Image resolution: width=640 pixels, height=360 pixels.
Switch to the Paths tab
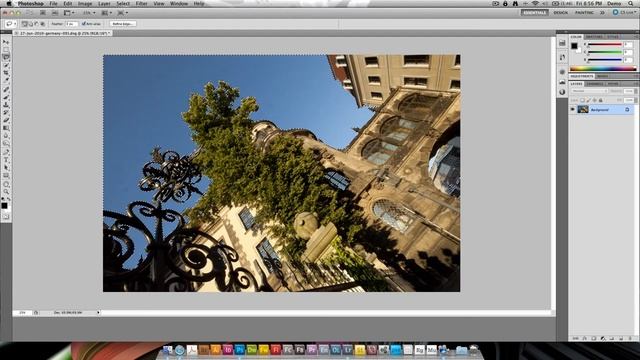tap(613, 84)
